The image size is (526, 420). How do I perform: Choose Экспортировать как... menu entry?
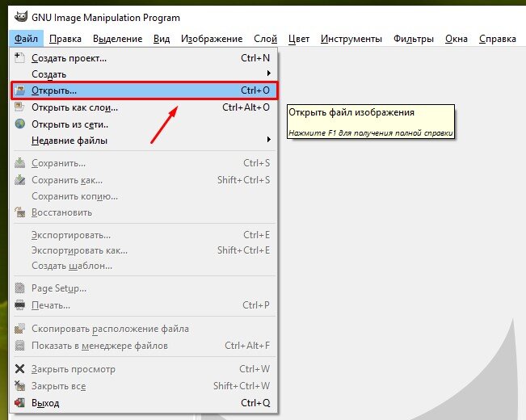pos(144,250)
